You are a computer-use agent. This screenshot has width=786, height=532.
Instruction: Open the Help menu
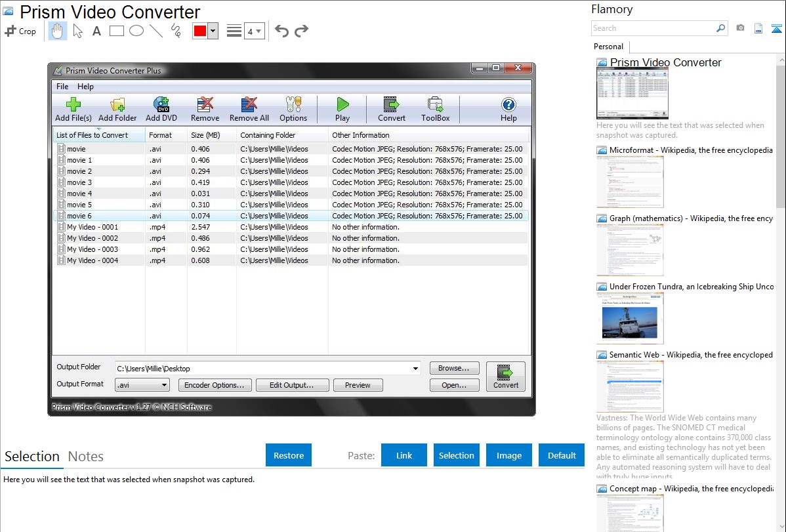point(85,86)
